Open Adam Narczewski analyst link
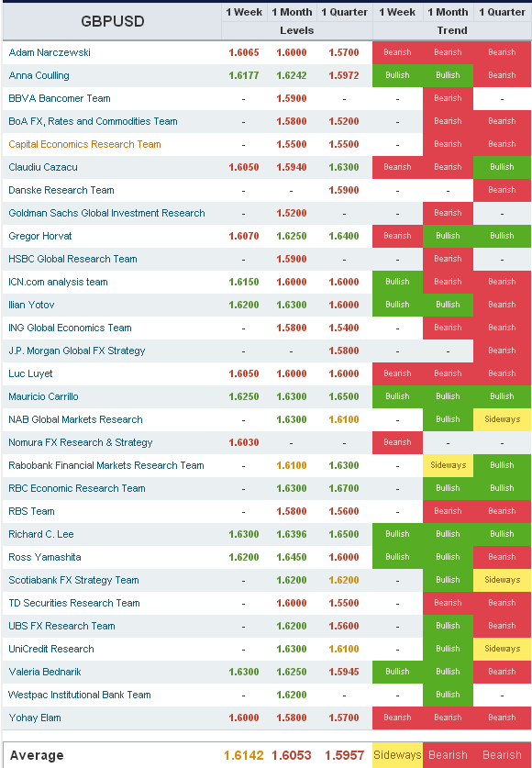 50,52
